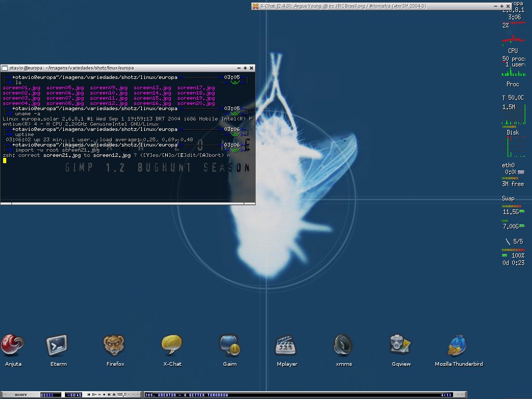Click the X-Chat title bar application icon
Viewport: 532px width, 399px height.
point(256,6)
